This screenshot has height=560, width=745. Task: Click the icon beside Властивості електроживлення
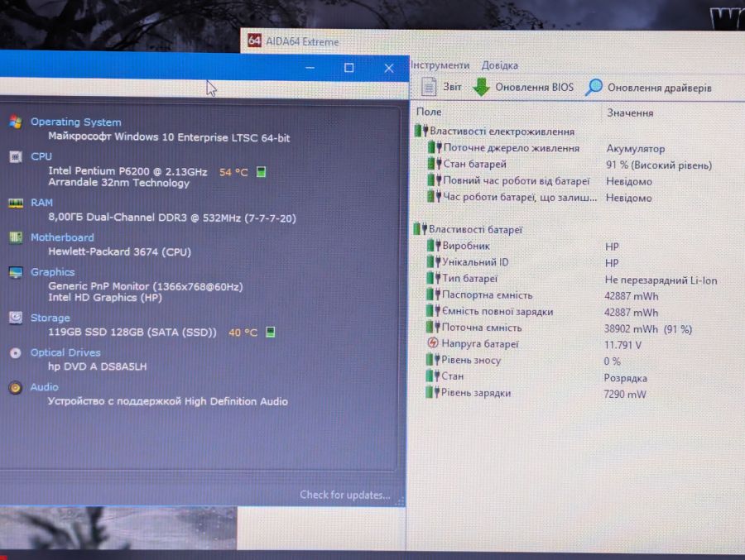tap(421, 131)
